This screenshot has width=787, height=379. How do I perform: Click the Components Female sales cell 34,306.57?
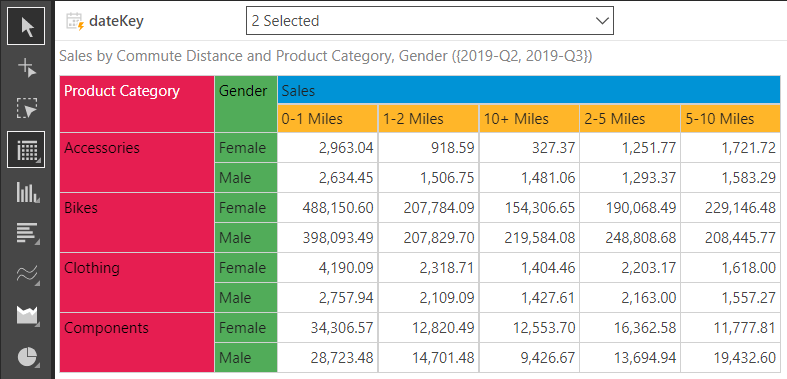[328, 328]
